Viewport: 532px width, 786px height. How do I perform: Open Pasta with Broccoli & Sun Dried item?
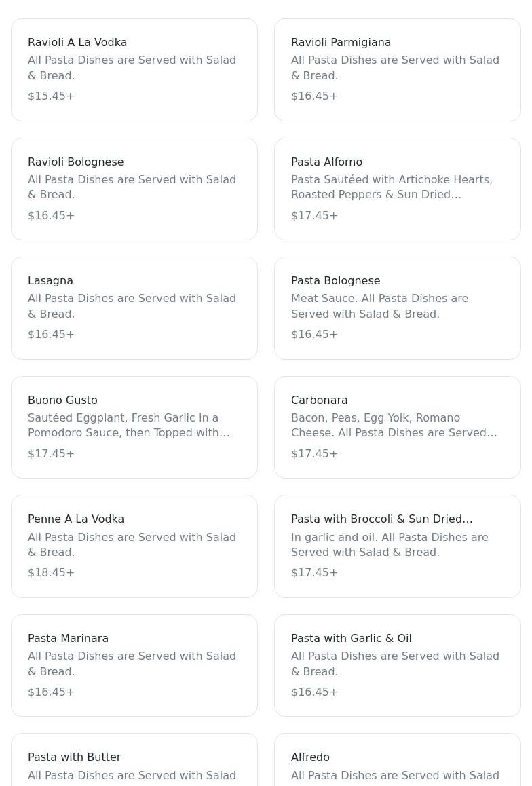click(397, 546)
